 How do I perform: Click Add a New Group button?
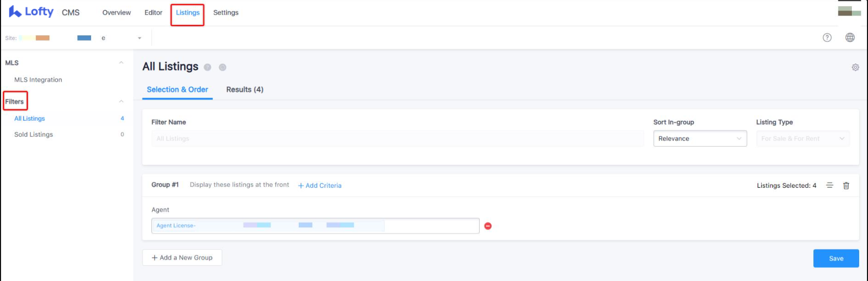(182, 258)
